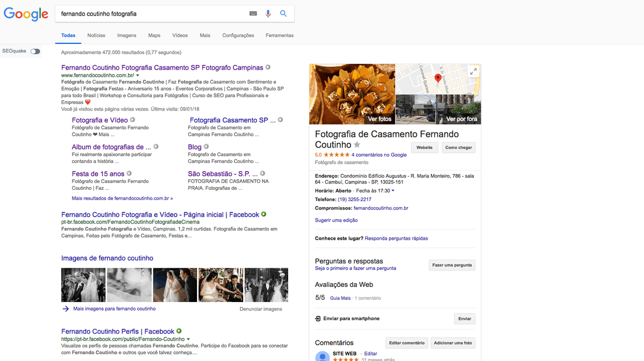Click the Enviar button
The height and width of the screenshot is (361, 644).
[465, 319]
